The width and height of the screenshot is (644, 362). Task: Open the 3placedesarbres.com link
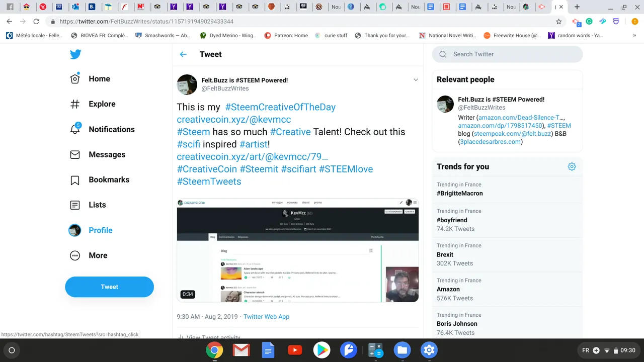pyautogui.click(x=491, y=142)
